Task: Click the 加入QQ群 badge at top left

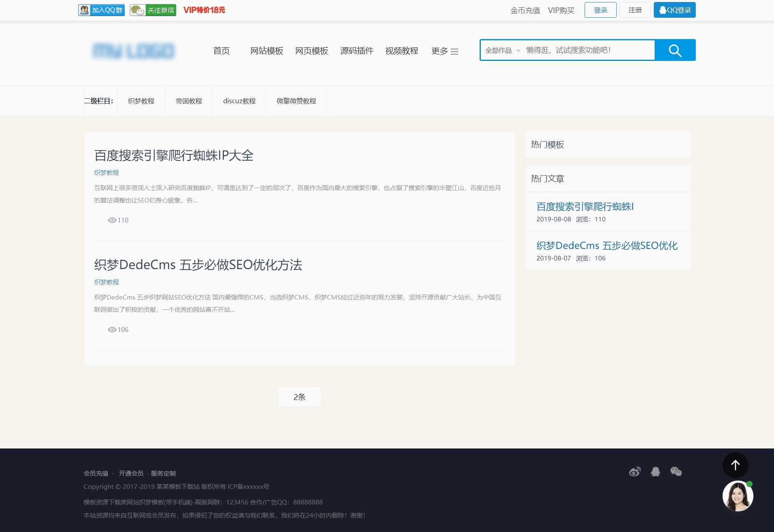Action: pyautogui.click(x=101, y=10)
